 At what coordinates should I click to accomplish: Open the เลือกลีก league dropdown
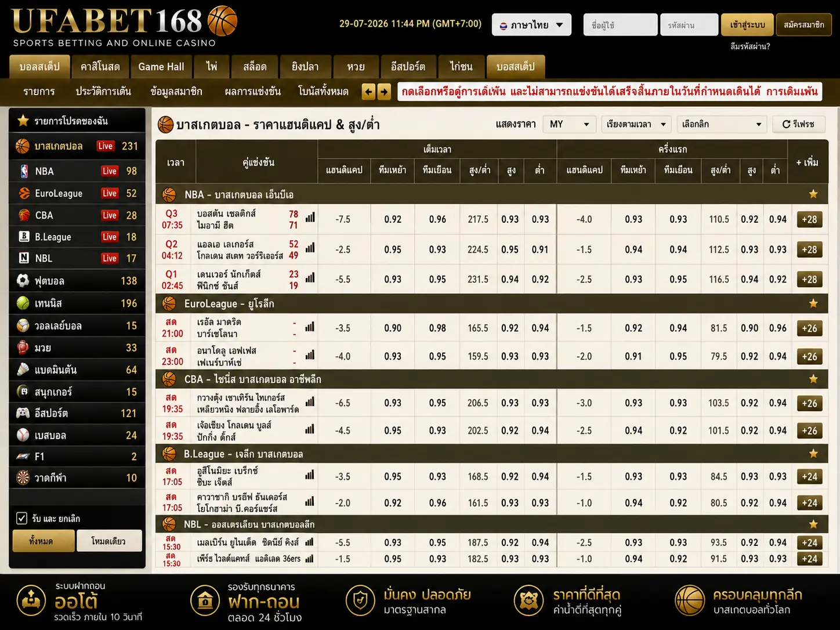point(722,124)
